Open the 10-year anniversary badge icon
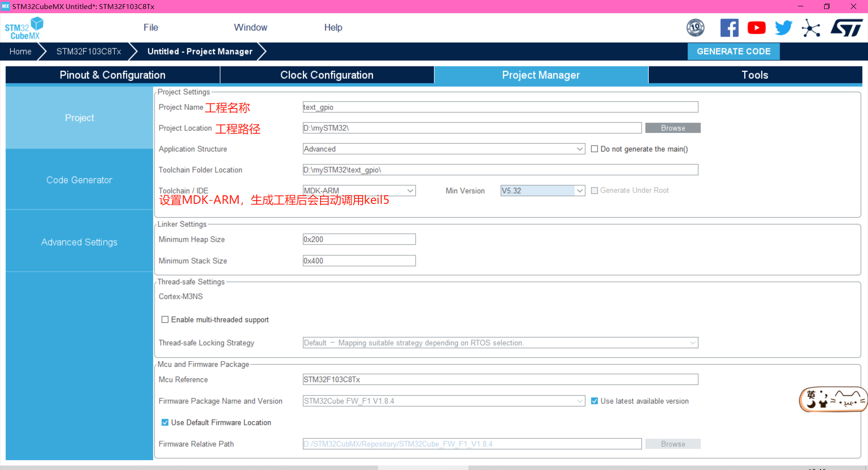This screenshot has height=470, width=868. coord(695,28)
